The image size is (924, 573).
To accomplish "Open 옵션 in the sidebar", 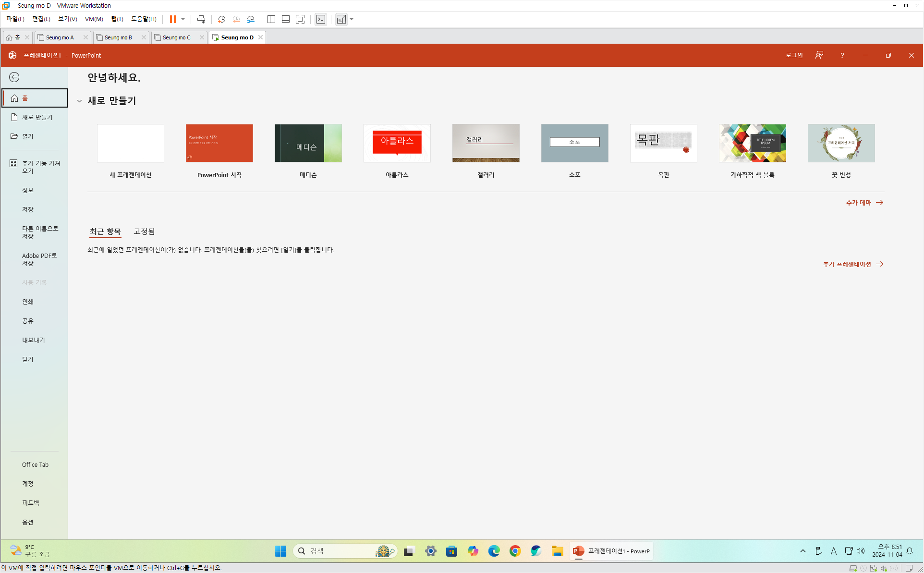I will click(28, 522).
